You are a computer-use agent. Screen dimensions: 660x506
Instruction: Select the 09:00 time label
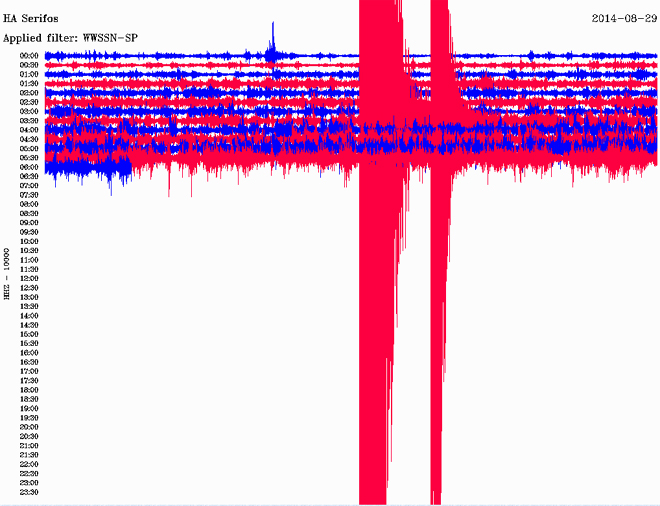pyautogui.click(x=29, y=223)
